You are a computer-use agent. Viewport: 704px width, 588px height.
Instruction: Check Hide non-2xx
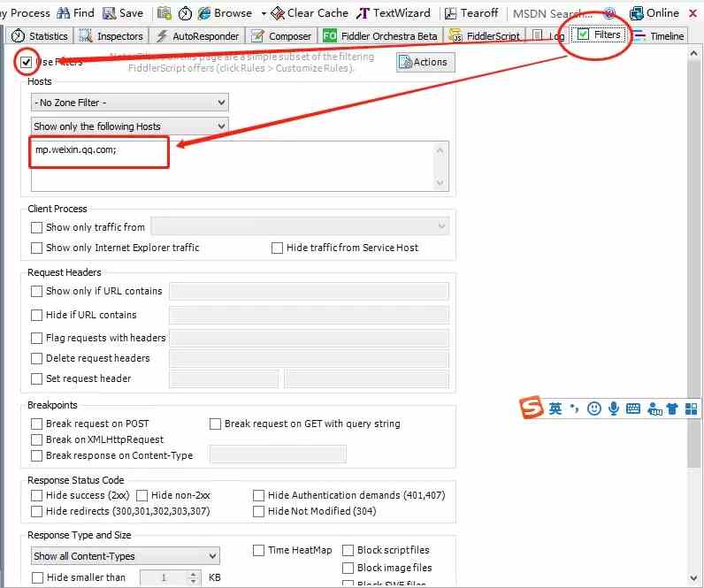coord(142,495)
